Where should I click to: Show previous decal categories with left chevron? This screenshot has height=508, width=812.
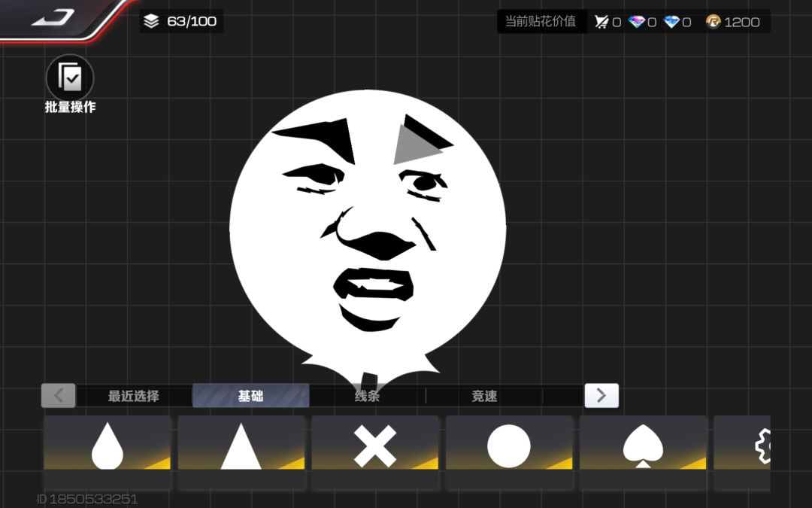(59, 396)
